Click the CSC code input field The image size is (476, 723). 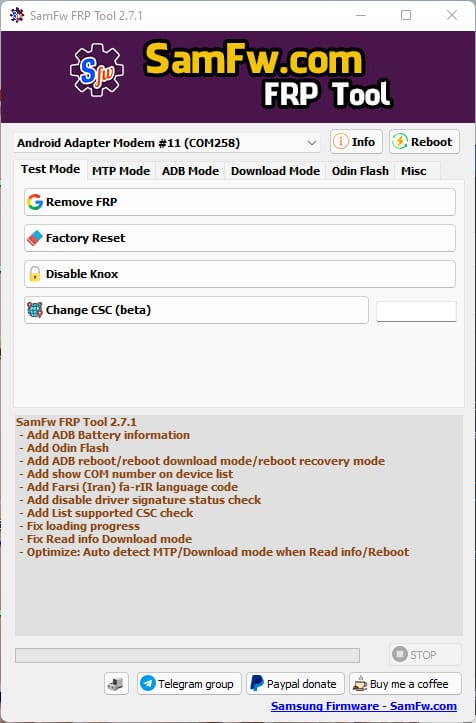coord(416,311)
